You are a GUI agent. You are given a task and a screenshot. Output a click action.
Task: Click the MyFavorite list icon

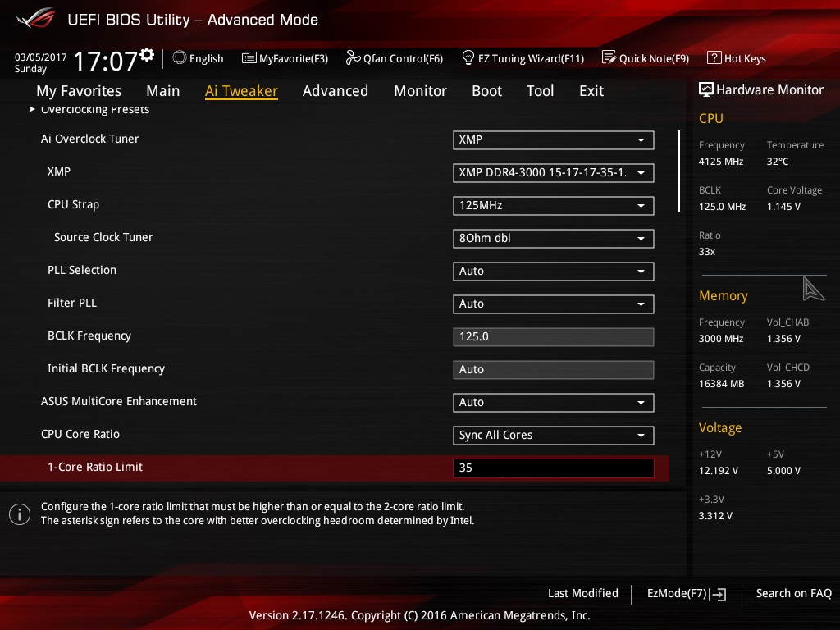coord(249,58)
